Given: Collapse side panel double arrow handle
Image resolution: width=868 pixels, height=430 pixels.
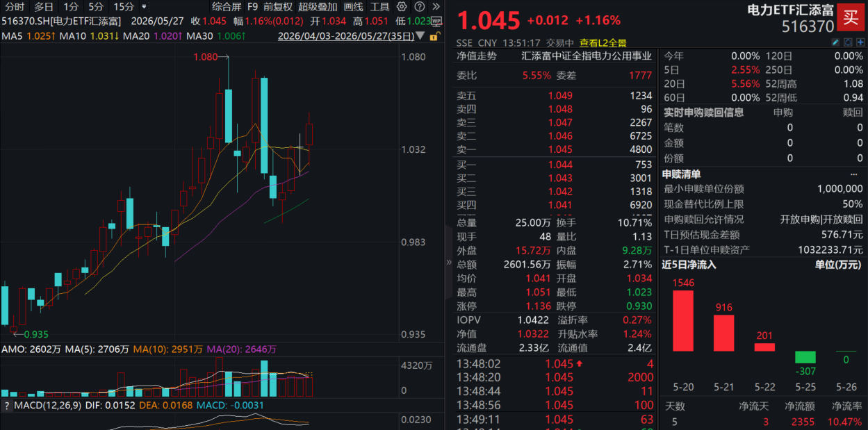Looking at the screenshot, I should tap(449, 262).
